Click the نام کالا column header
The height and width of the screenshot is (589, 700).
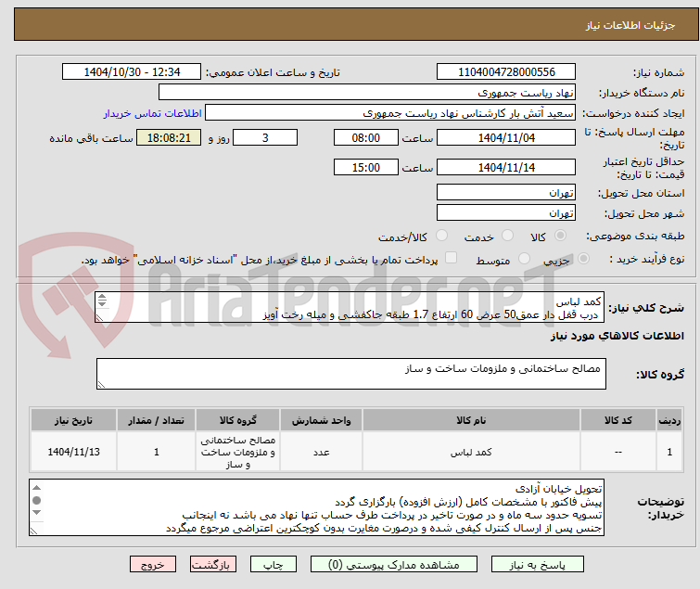(471, 420)
